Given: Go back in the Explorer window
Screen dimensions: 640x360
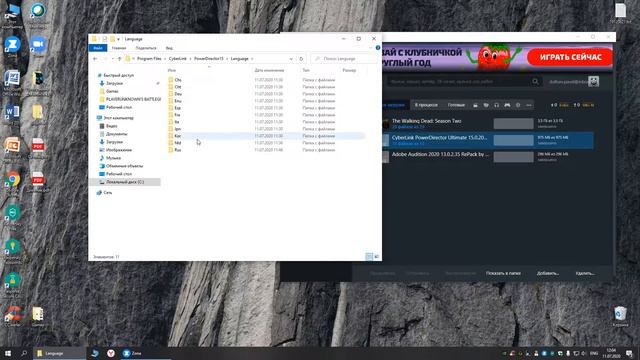Looking at the screenshot, I should point(95,59).
